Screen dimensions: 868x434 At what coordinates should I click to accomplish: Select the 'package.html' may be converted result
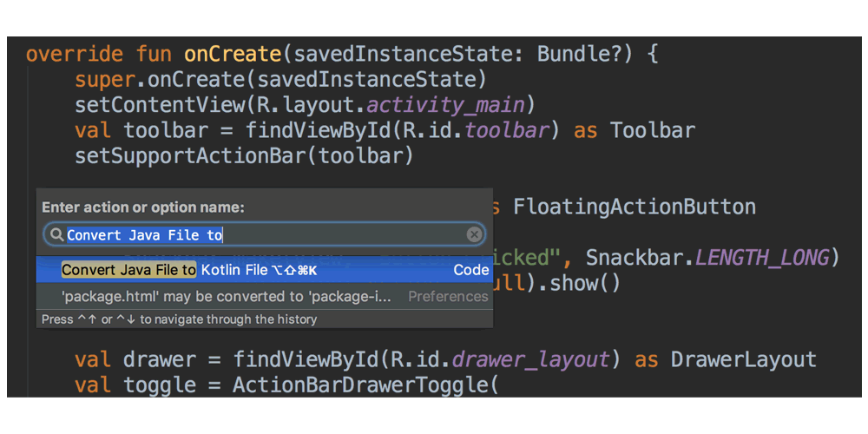point(226,296)
